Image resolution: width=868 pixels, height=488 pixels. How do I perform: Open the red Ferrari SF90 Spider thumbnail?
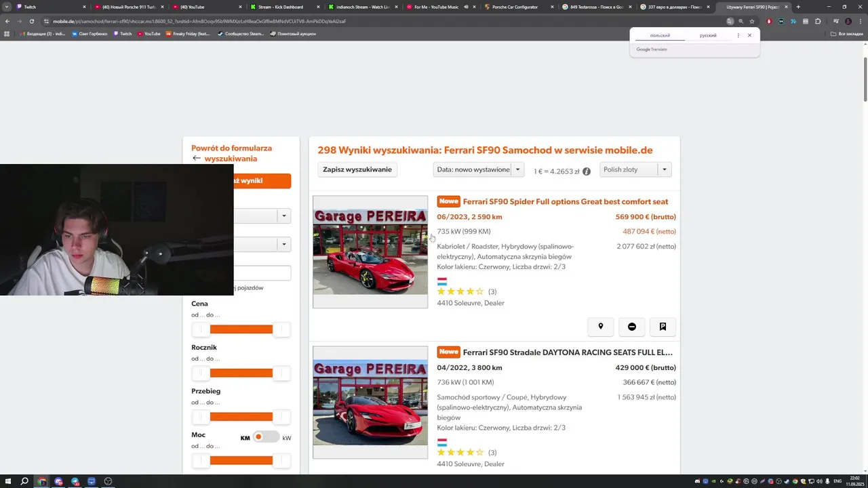click(370, 252)
